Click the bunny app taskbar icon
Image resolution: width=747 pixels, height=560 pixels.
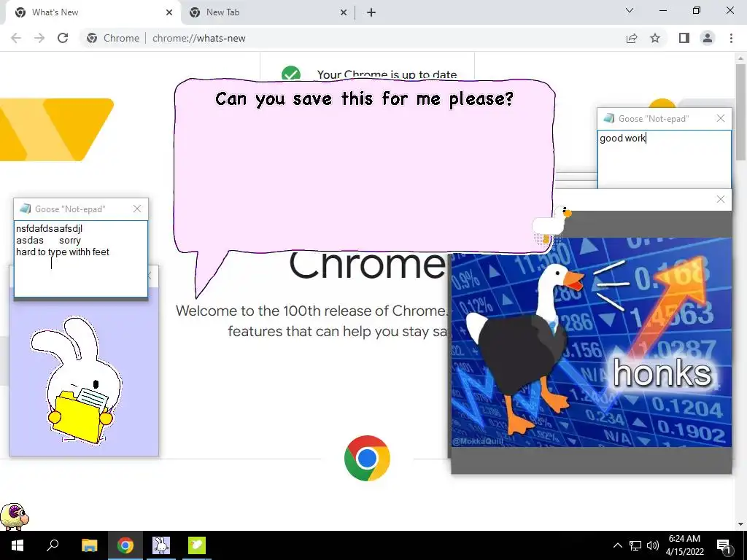tap(161, 545)
